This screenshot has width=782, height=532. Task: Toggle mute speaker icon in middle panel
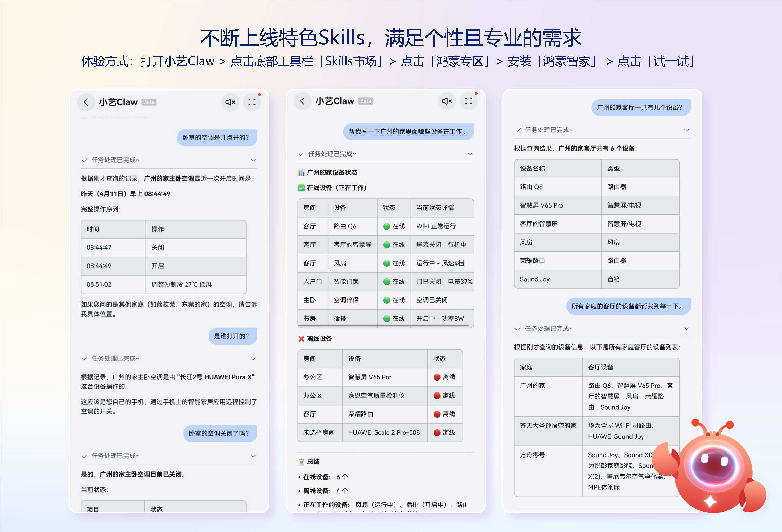tap(447, 101)
